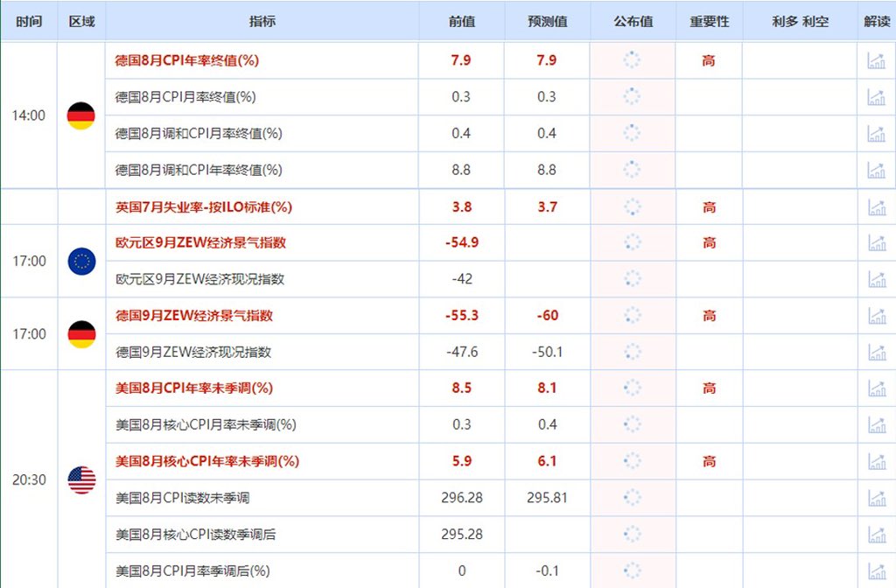Click the 前值 column header
This screenshot has height=588, width=896.
click(462, 21)
